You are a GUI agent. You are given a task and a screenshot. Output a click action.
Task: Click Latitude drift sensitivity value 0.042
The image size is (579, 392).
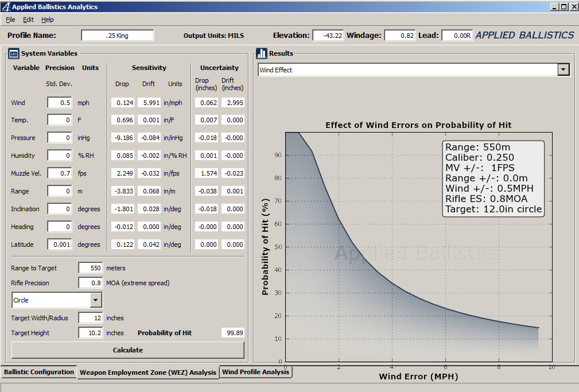(x=149, y=244)
